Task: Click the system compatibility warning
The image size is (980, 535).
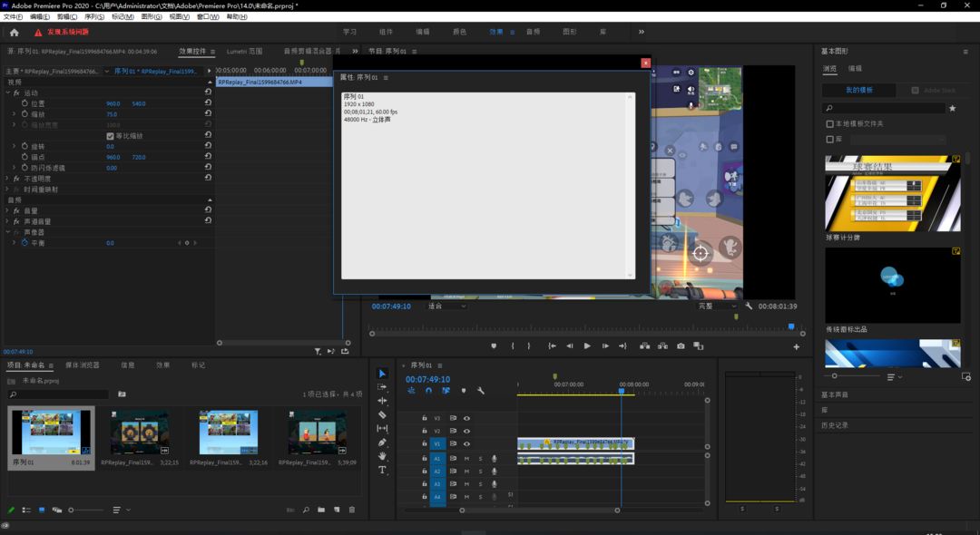Action: click(62, 32)
